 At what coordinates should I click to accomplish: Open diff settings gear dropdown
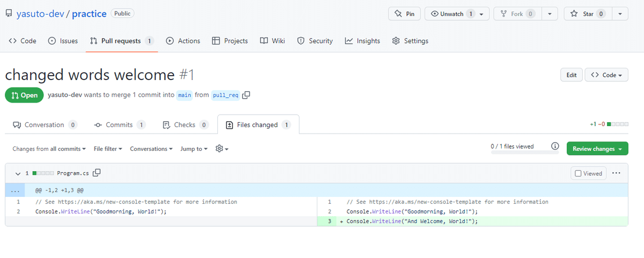(x=222, y=149)
